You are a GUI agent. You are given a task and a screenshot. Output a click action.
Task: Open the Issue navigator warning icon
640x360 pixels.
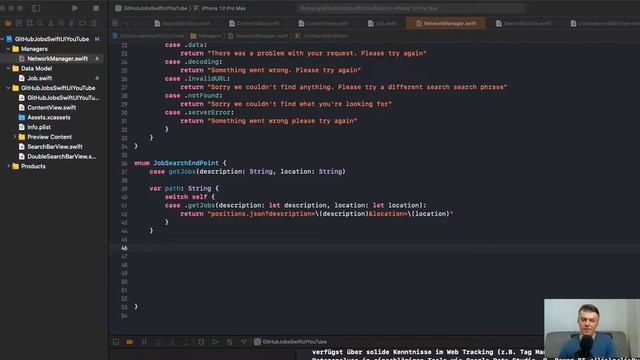coord(51,23)
